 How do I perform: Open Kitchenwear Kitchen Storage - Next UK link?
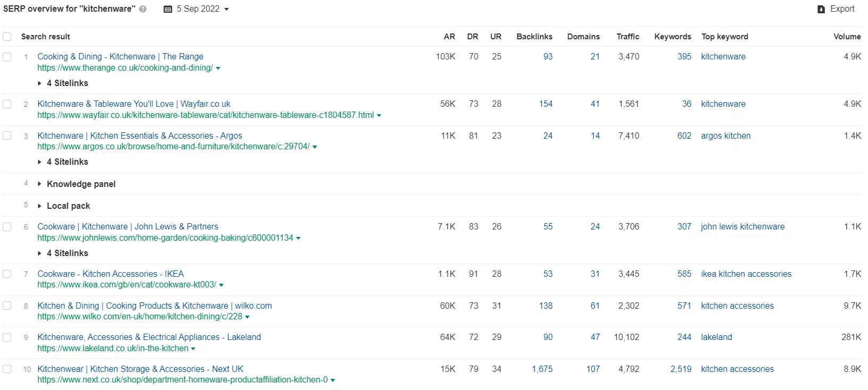[x=140, y=369]
